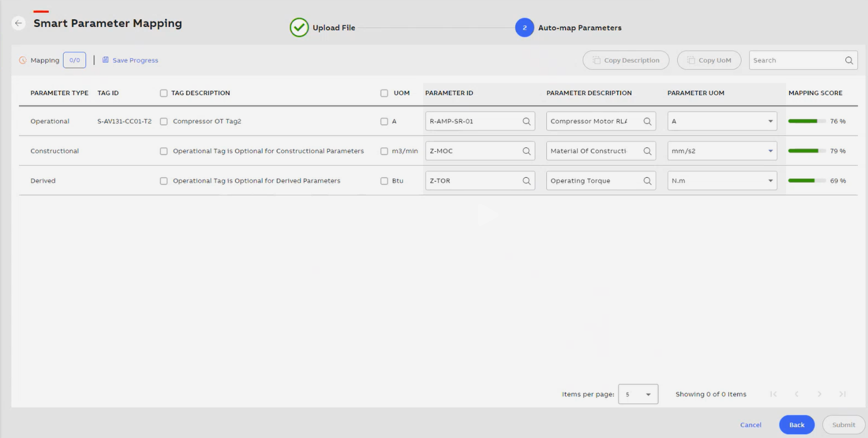The width and height of the screenshot is (868, 438).
Task: Click the magnifier in Compressor Motor RLA field
Action: [648, 121]
